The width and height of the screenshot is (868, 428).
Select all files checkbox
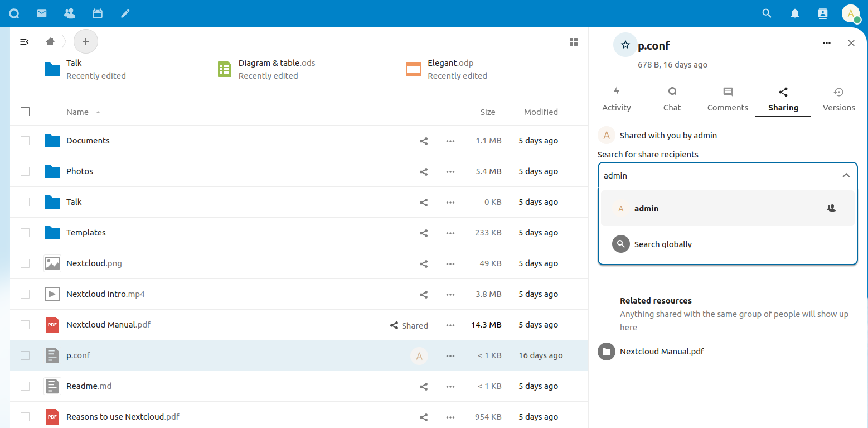25,112
